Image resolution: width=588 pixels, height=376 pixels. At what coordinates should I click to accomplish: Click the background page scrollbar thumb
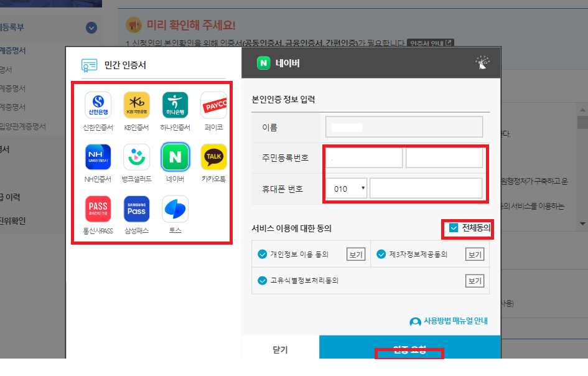582,123
